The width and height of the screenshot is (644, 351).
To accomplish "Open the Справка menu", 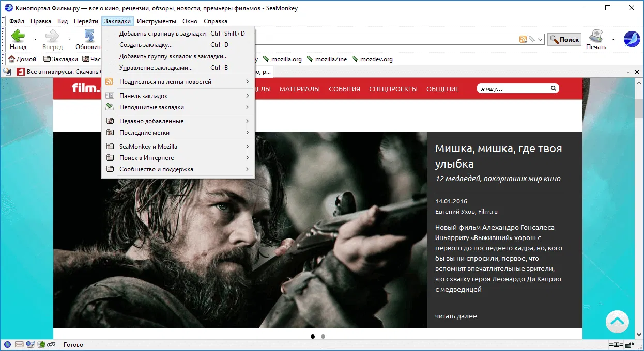I will [x=216, y=21].
